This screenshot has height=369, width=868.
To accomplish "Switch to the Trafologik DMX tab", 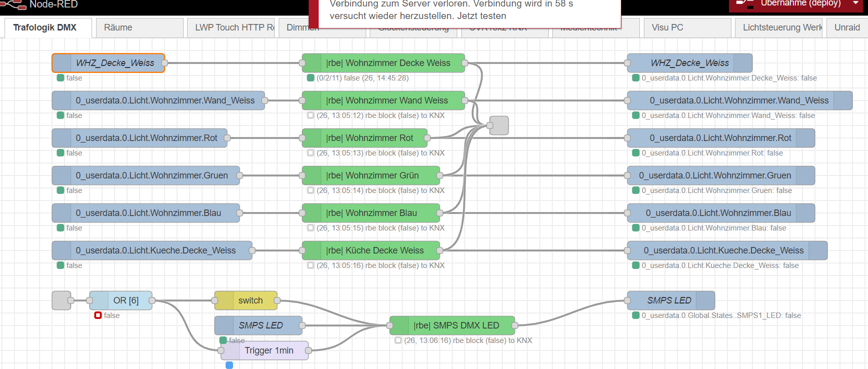I will [48, 27].
